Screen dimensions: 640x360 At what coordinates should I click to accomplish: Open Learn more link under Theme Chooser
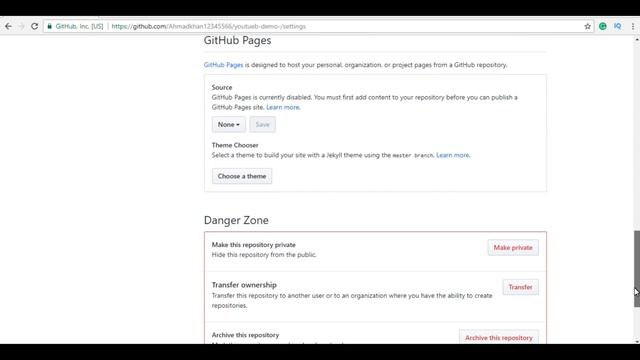pyautogui.click(x=453, y=155)
